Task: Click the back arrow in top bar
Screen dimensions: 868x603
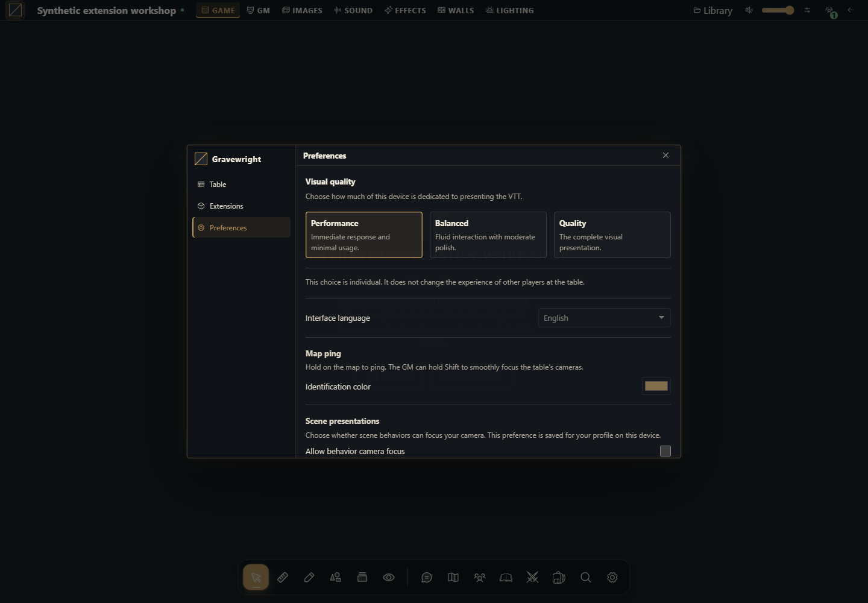Action: [x=851, y=10]
